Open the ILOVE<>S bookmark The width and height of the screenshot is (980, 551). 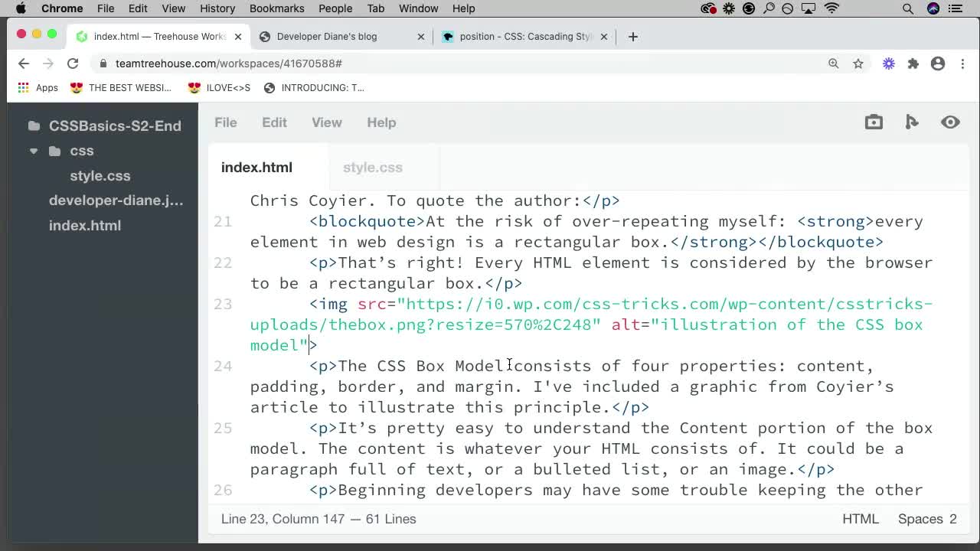tap(220, 87)
